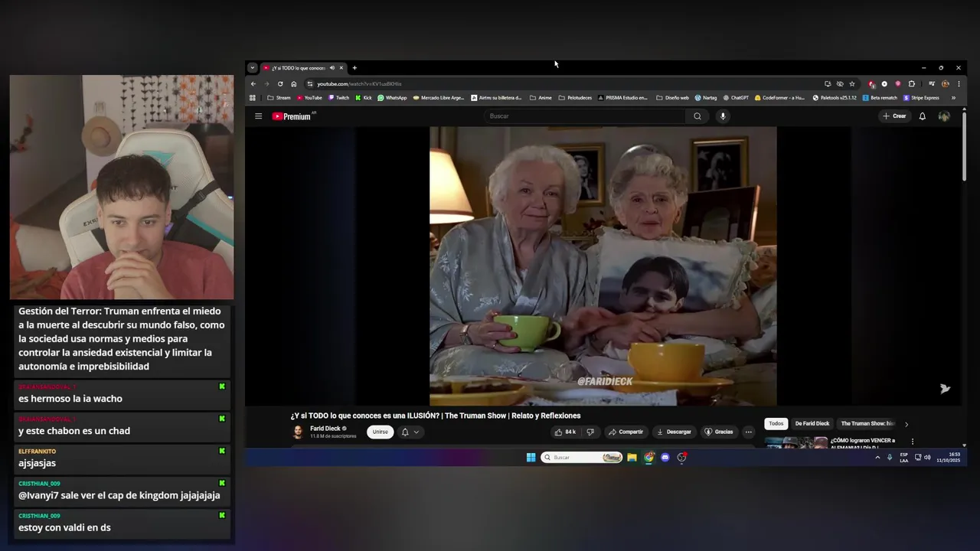Select the De Farid Dieck chip

812,424
